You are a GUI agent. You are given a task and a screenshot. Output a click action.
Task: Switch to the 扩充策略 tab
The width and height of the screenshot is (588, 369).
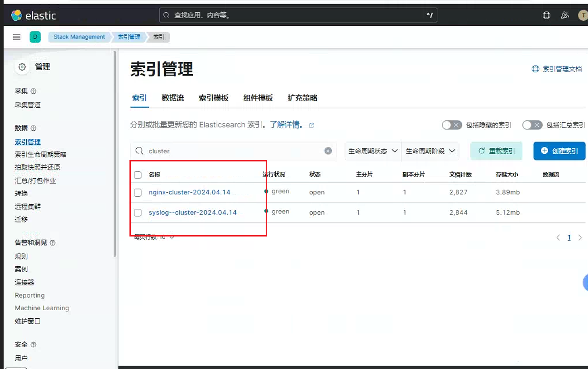(x=302, y=98)
